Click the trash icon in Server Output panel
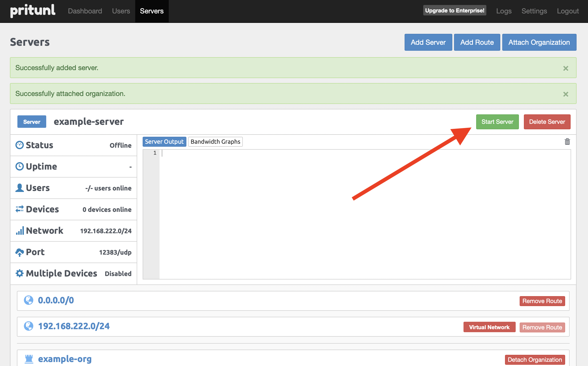This screenshot has width=588, height=366. pyautogui.click(x=567, y=142)
